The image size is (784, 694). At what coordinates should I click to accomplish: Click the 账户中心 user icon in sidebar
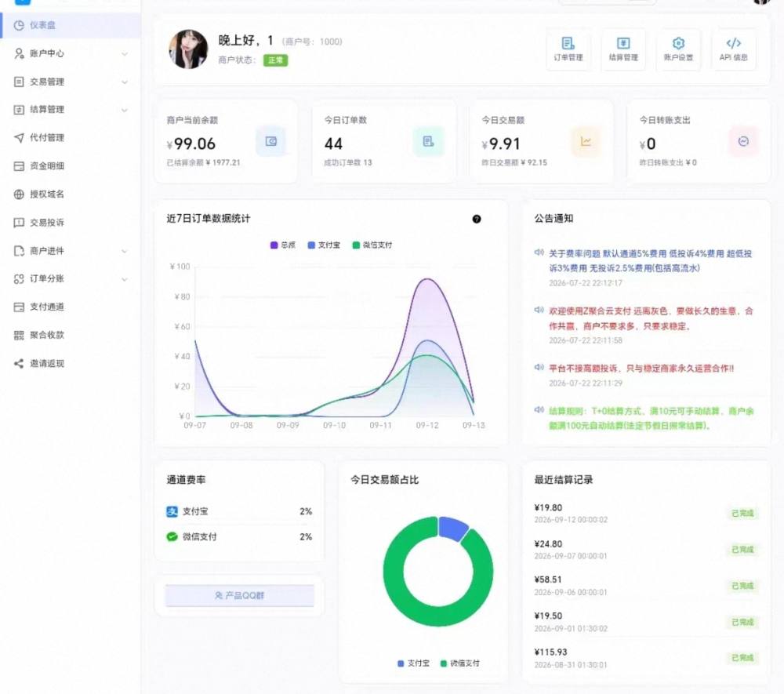click(x=19, y=53)
